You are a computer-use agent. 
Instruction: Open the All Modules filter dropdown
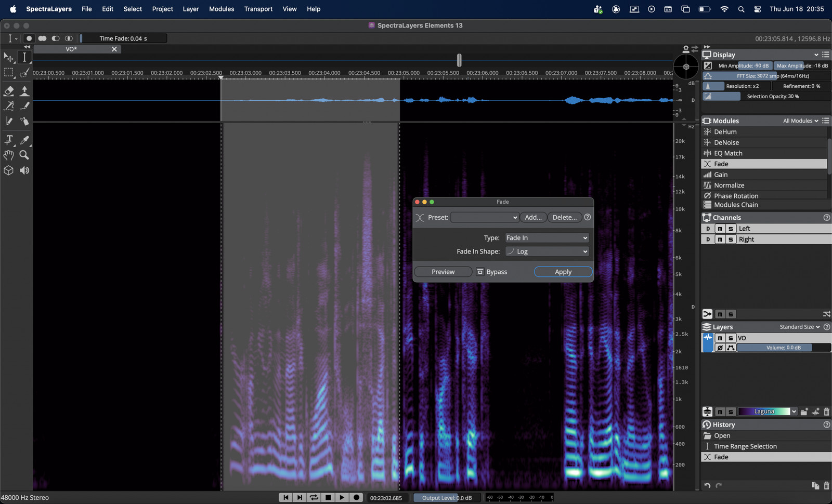(801, 121)
